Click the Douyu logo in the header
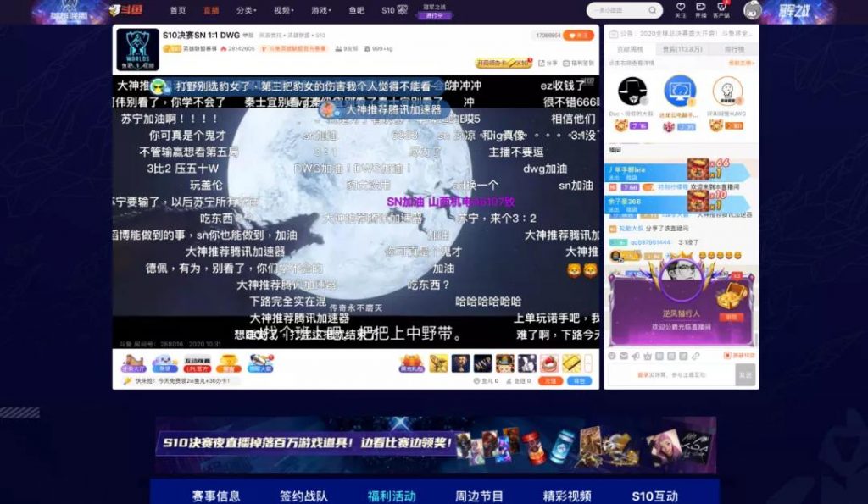The image size is (868, 504). tap(126, 10)
